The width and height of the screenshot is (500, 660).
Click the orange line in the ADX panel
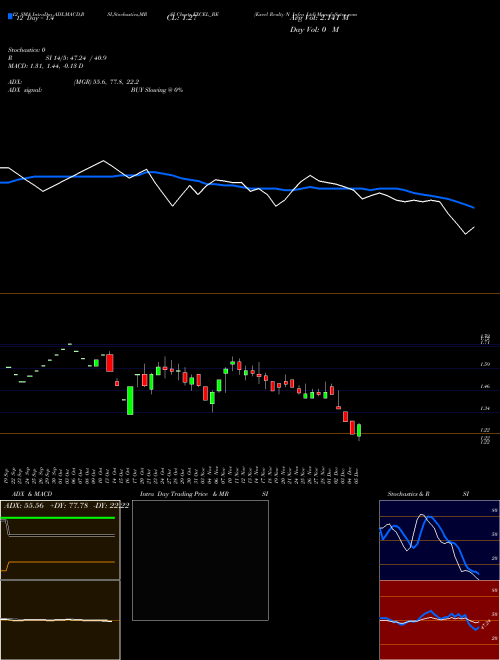pos(61,562)
